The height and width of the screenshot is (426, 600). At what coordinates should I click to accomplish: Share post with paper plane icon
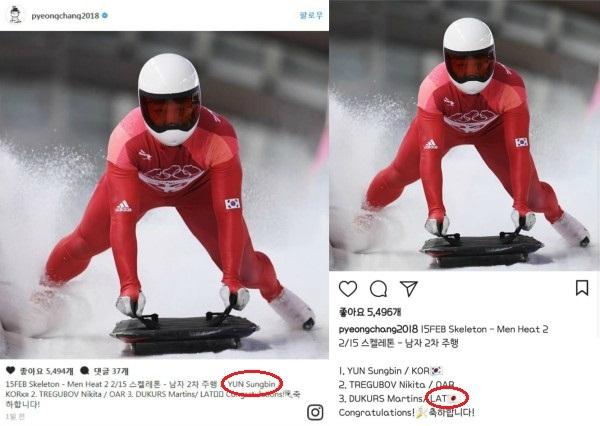tap(408, 289)
